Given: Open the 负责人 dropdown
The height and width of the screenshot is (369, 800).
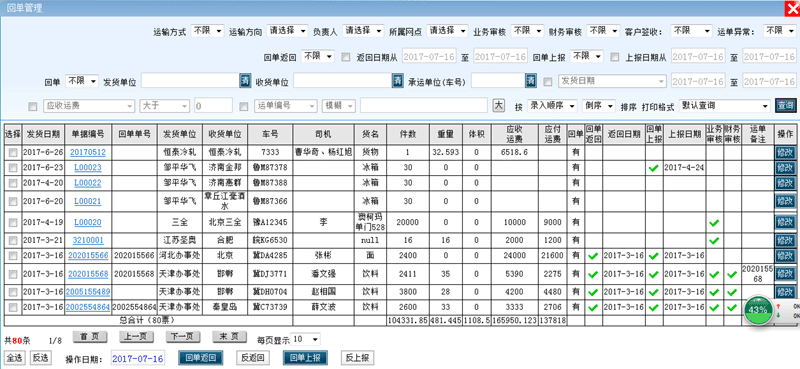Looking at the screenshot, I should pyautogui.click(x=363, y=31).
